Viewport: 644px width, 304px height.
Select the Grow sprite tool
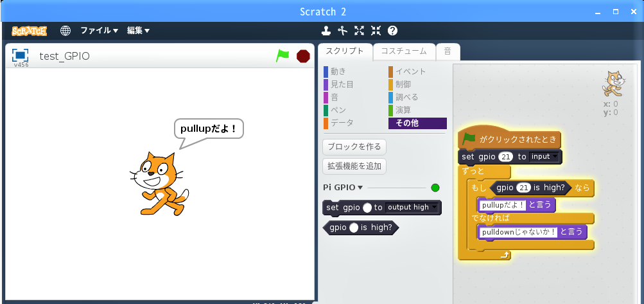[360, 30]
